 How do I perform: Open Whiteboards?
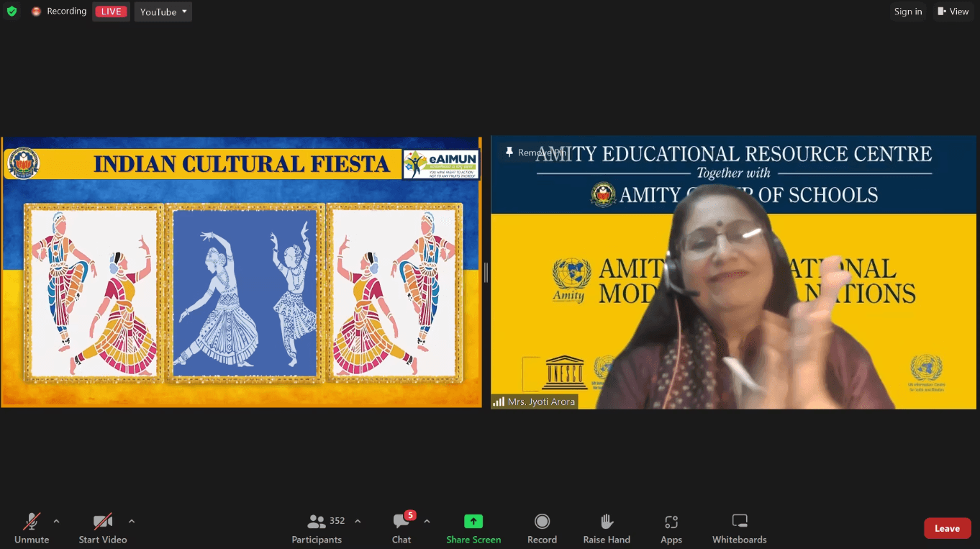tap(739, 528)
